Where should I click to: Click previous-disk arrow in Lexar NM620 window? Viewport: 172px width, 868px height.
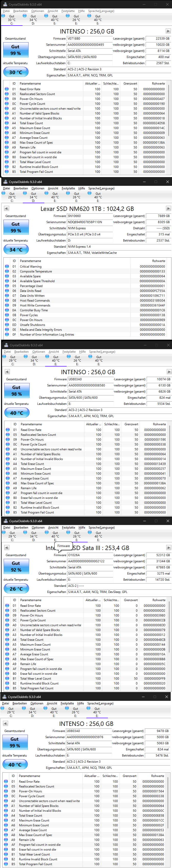point(6,208)
